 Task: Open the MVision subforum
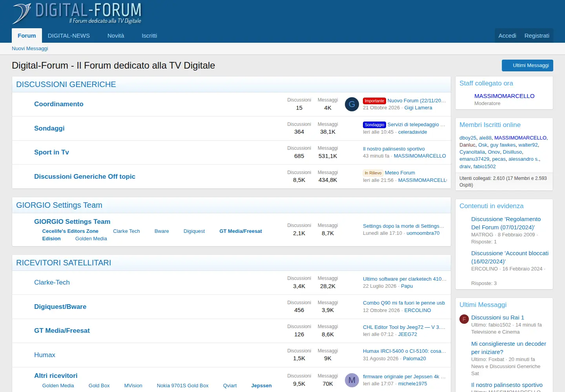pyautogui.click(x=133, y=386)
